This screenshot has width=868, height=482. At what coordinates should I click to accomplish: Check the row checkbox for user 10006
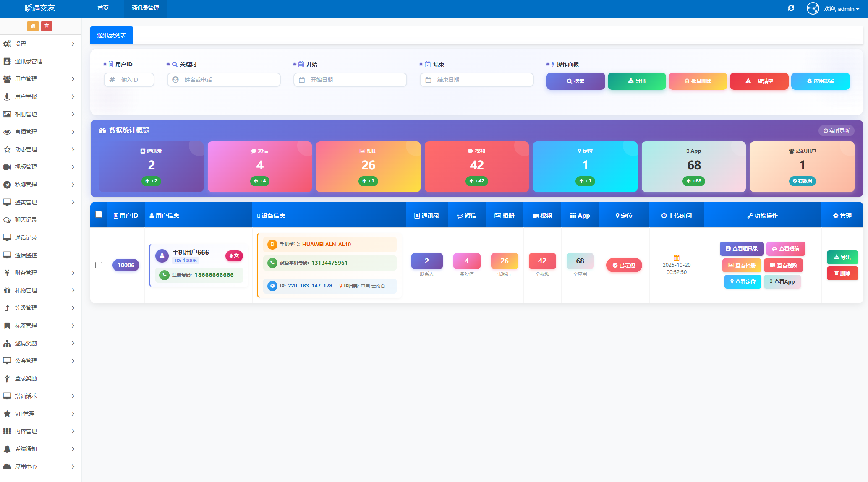click(99, 265)
